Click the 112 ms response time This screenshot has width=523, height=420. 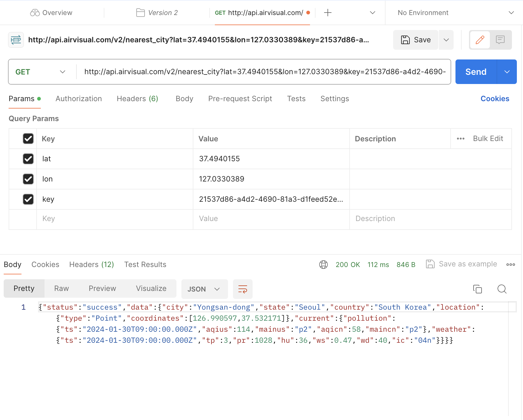click(378, 265)
